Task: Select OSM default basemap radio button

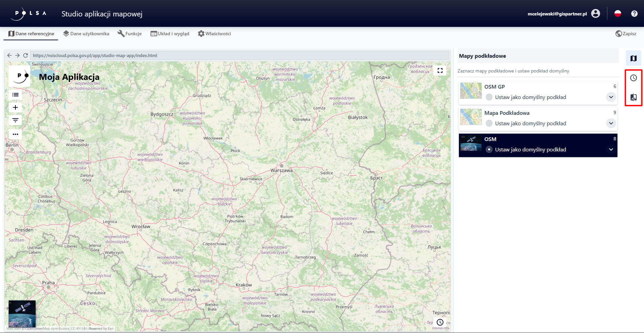Action: (x=489, y=150)
